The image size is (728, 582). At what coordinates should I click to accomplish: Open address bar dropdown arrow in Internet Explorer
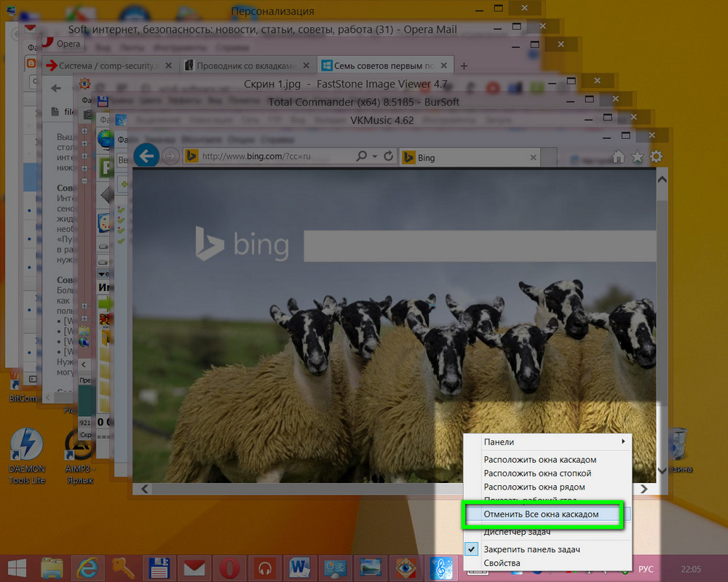375,156
